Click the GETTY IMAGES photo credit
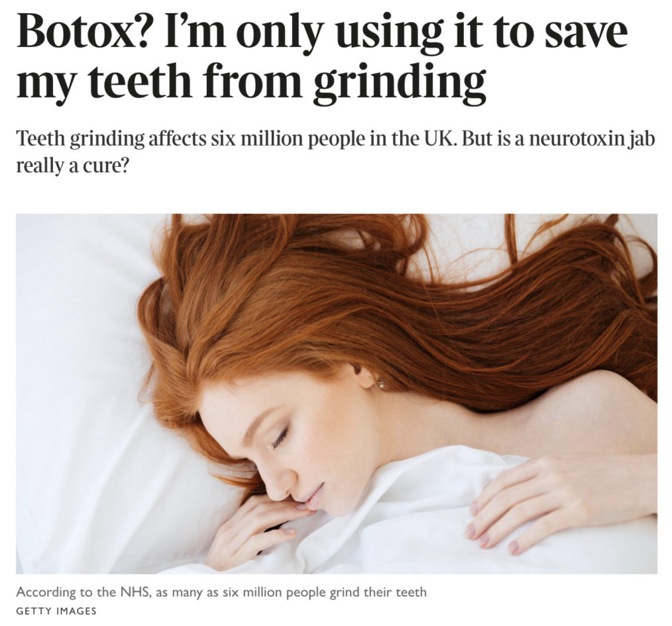672x626 pixels. click(x=56, y=611)
